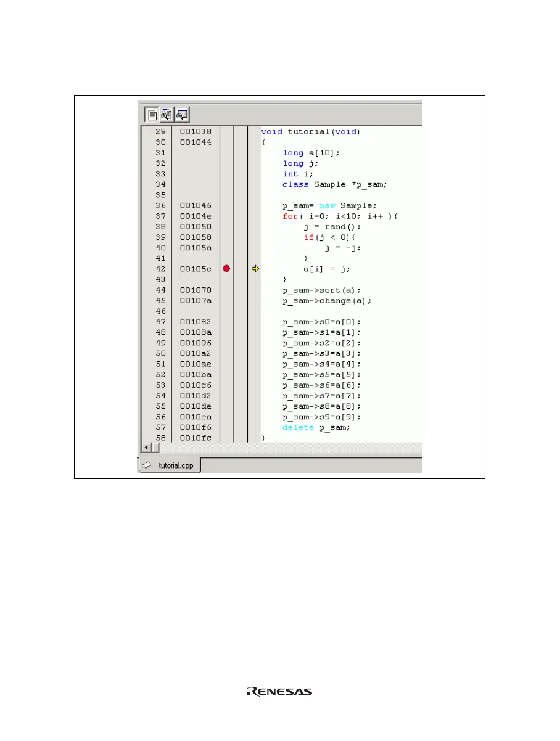Click line number 42
Screen dimensions: 560x741
tap(160, 269)
